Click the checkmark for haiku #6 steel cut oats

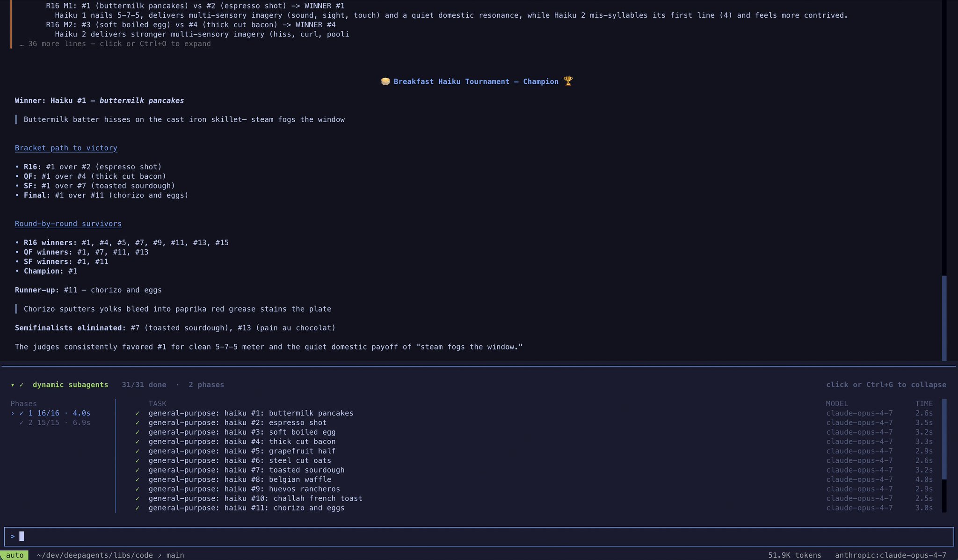click(138, 460)
